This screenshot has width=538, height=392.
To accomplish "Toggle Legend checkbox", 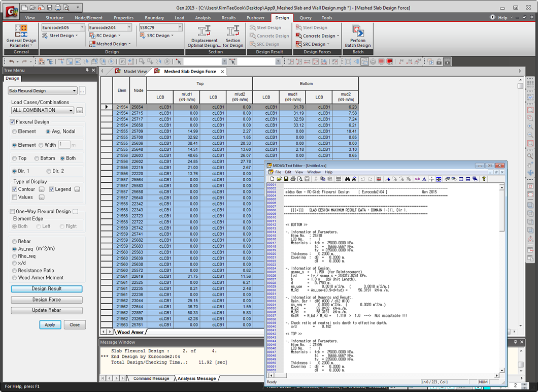I will [x=51, y=189].
